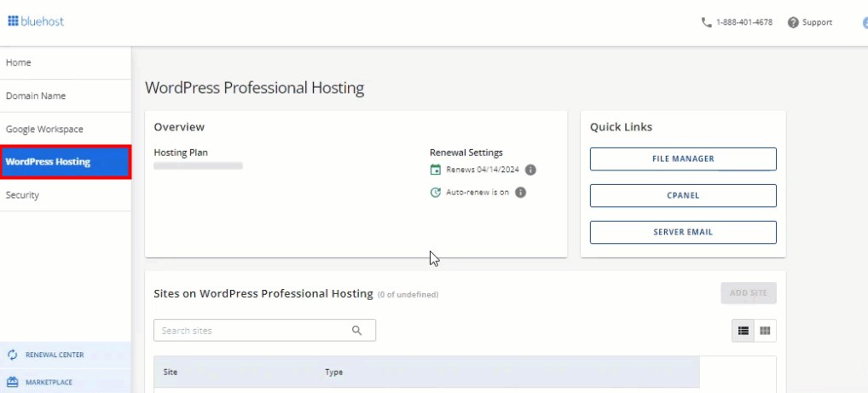This screenshot has height=393, width=868.
Task: Click inside the Search sites field
Action: (x=252, y=331)
